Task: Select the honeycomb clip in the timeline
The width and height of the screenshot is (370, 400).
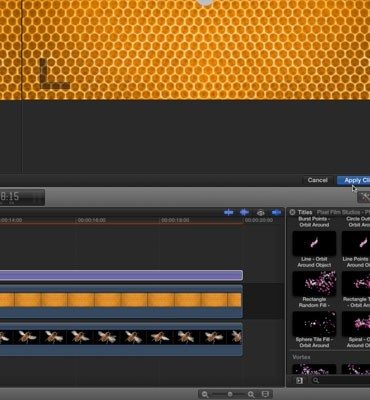Action: coord(121,301)
